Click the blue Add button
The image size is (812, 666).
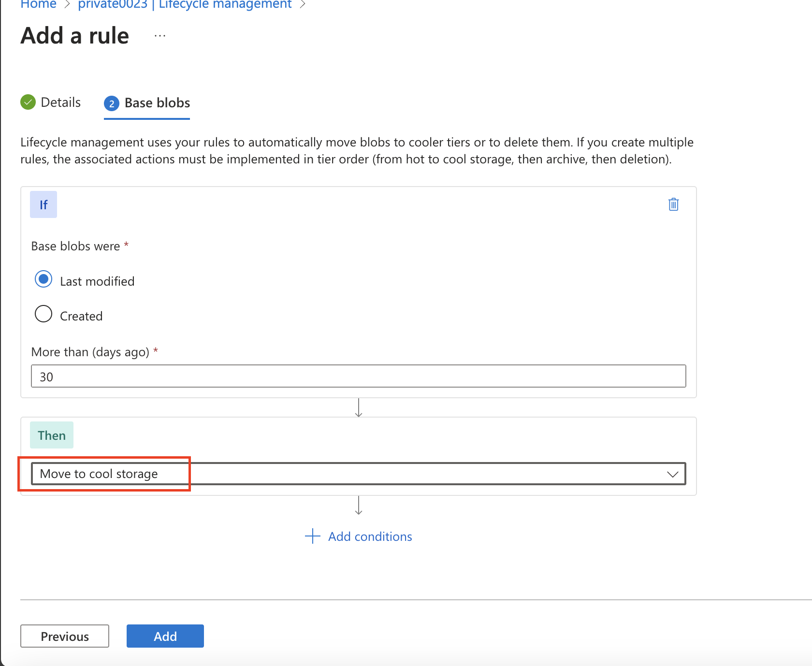tap(165, 636)
